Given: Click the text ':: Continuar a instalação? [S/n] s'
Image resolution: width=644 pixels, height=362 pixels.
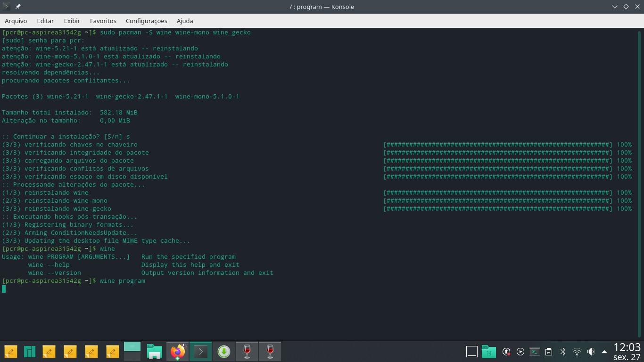Looking at the screenshot, I should 66,137.
